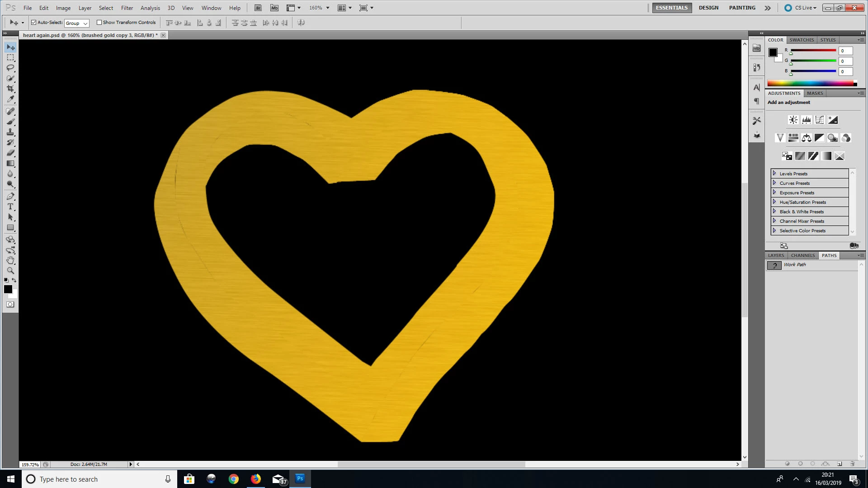Viewport: 868px width, 488px height.
Task: Enable Show Transform Controls
Action: [x=99, y=22]
